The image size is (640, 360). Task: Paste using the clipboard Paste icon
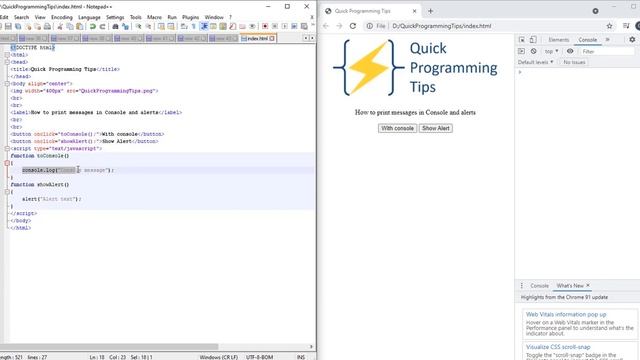[x=80, y=26]
